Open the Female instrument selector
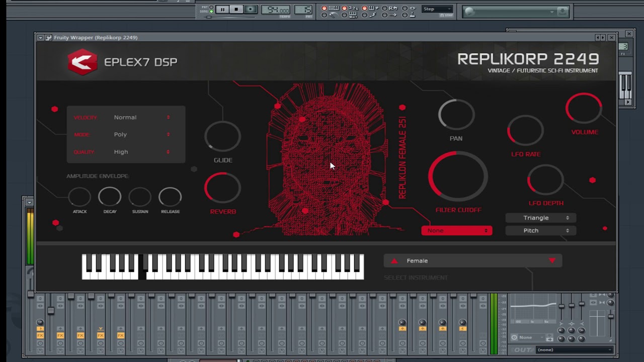The height and width of the screenshot is (362, 644). click(x=472, y=260)
